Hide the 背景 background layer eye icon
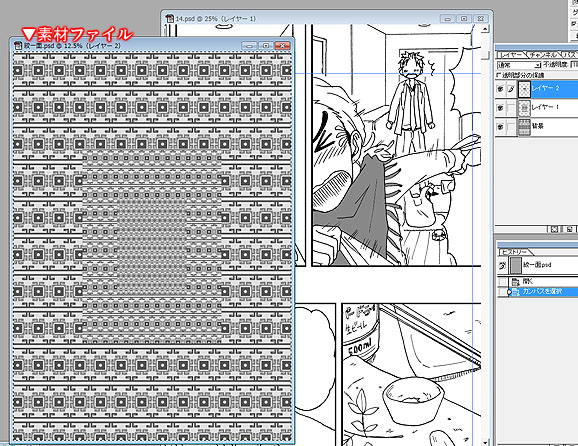This screenshot has width=578, height=446. (x=500, y=127)
